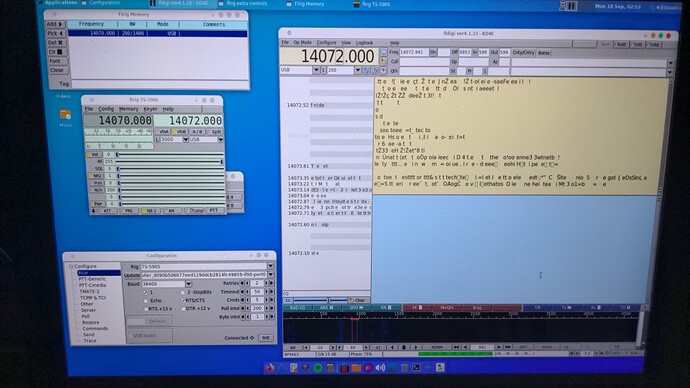Click the Clr memory button
The width and height of the screenshot is (690, 388).
(55, 52)
